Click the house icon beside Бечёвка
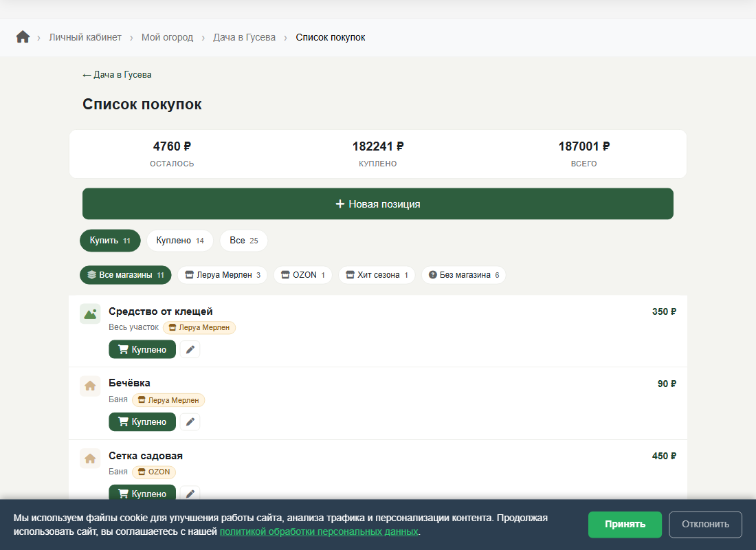This screenshot has height=550, width=756. click(x=90, y=386)
